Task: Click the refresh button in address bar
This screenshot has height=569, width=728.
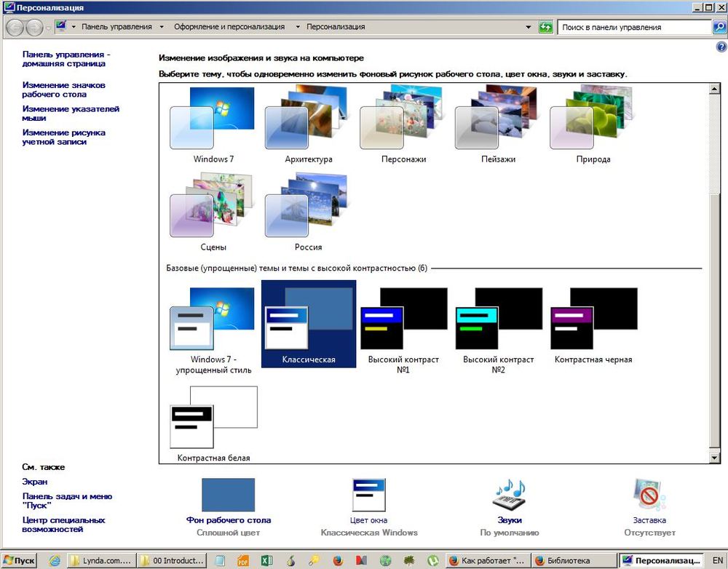Action: point(545,27)
